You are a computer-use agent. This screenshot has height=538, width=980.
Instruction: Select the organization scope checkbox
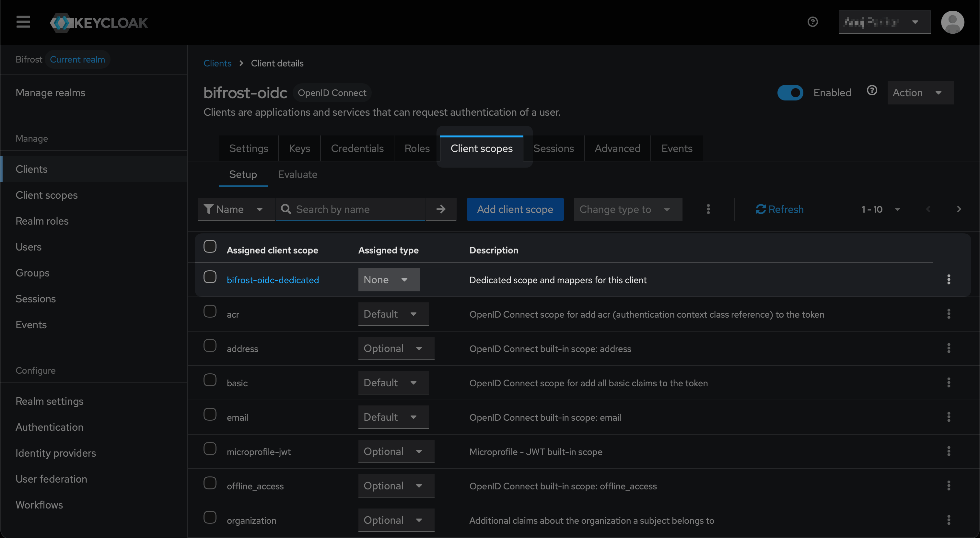point(210,517)
